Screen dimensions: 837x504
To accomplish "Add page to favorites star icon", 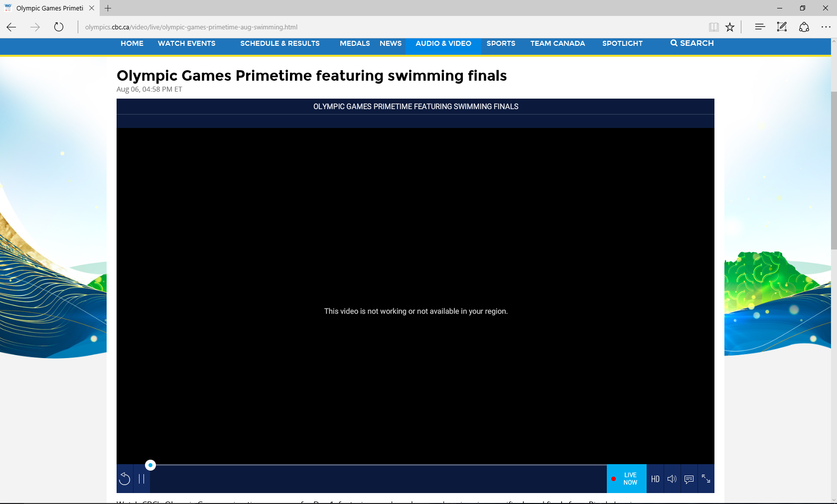I will (x=730, y=27).
